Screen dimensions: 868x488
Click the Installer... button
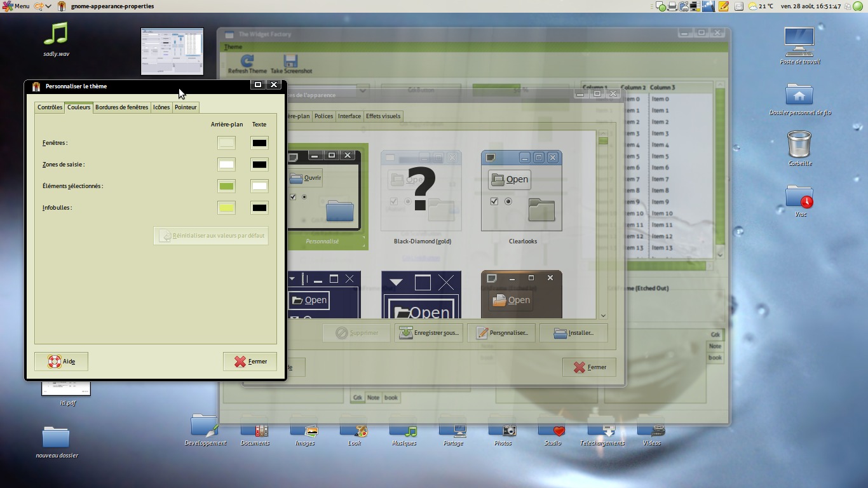pyautogui.click(x=574, y=333)
